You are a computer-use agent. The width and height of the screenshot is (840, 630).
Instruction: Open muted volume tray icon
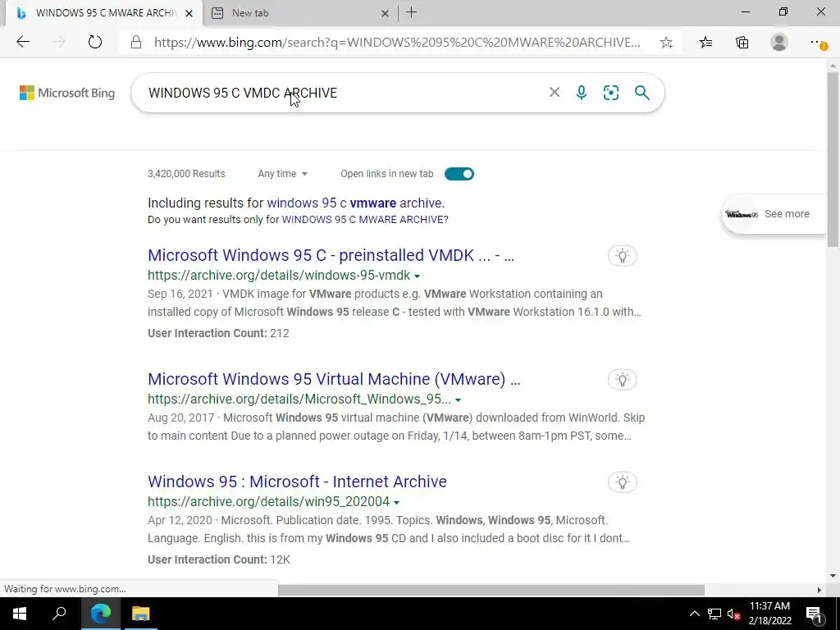pos(733,614)
